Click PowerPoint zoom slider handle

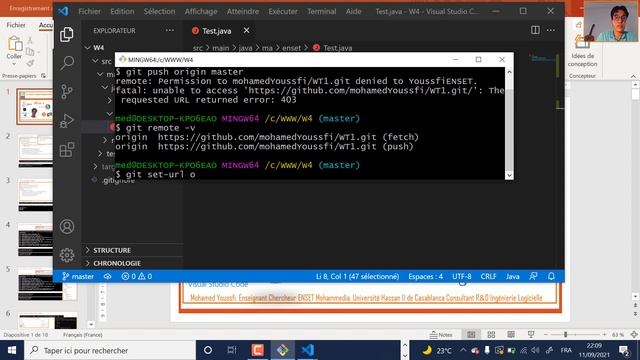565,335
